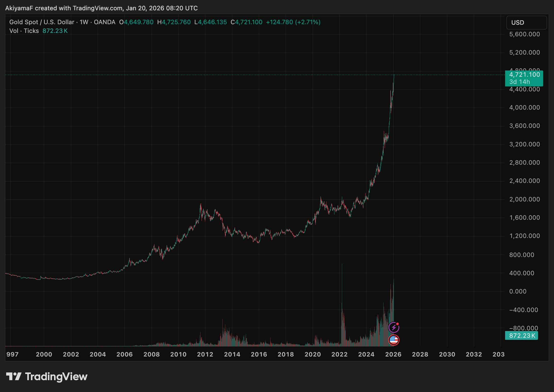Click the highest candlestick at the chart peak

(x=394, y=77)
